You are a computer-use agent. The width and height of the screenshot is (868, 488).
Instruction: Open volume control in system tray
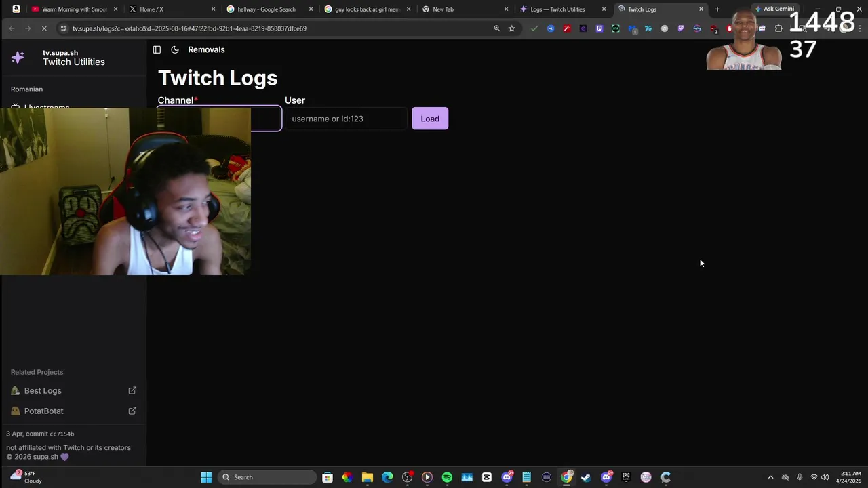825,477
